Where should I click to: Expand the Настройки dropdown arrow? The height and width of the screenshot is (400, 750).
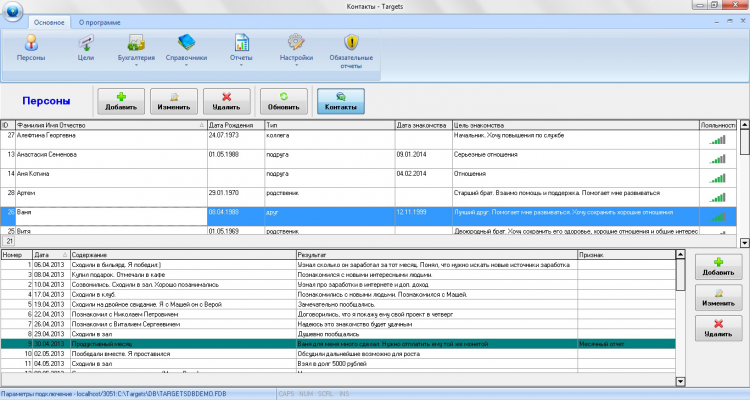(x=296, y=65)
